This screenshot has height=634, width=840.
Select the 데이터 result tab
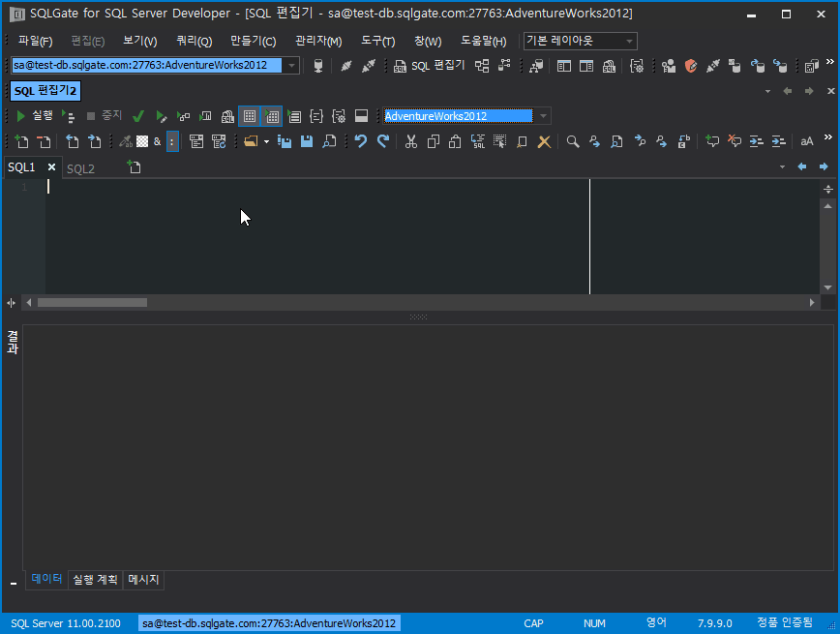coord(46,580)
